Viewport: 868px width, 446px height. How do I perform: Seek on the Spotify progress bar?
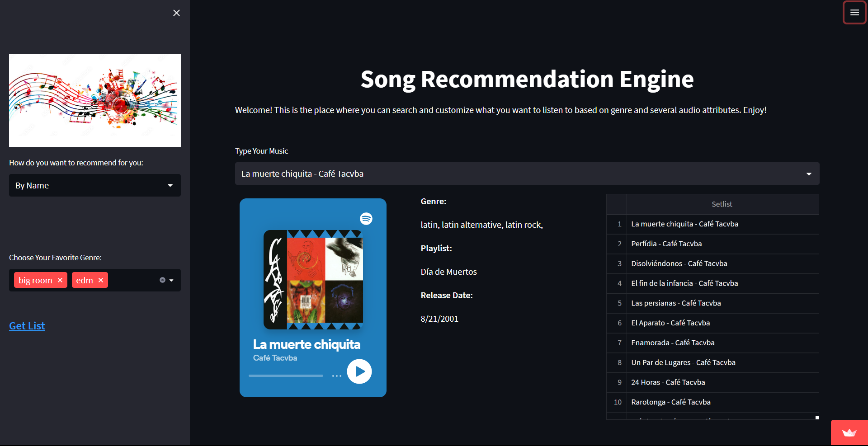[286, 376]
